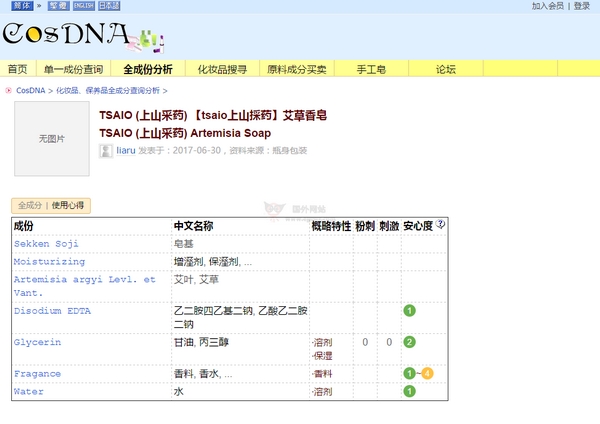The height and width of the screenshot is (424, 600).
Task: Click Glycerin safety badge number 2
Action: tap(409, 342)
